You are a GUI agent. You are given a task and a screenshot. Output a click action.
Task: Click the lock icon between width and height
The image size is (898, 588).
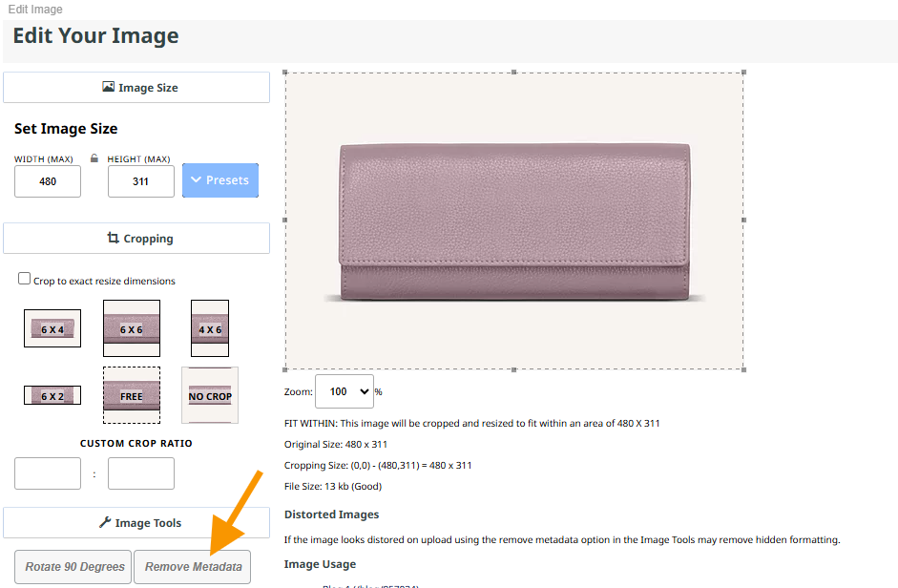(94, 158)
